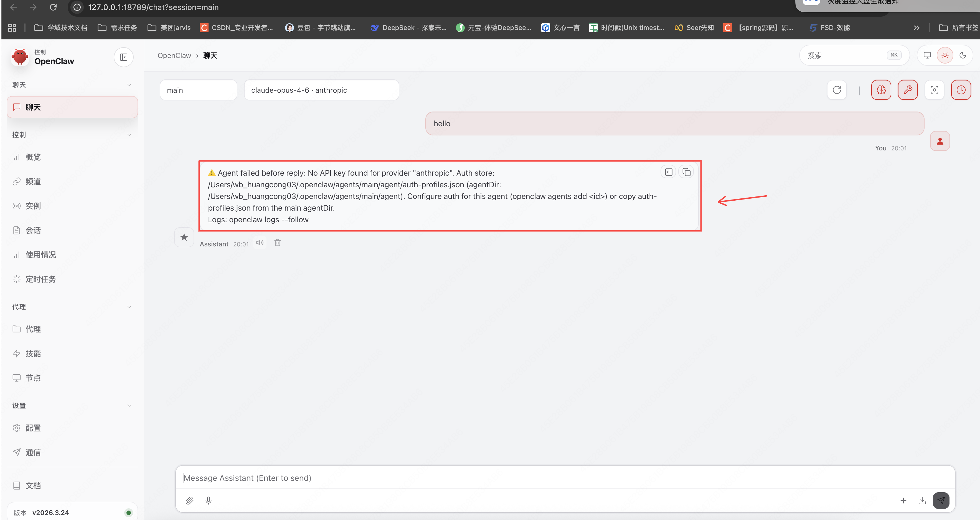
Task: Copy the assistant error message
Action: click(686, 172)
